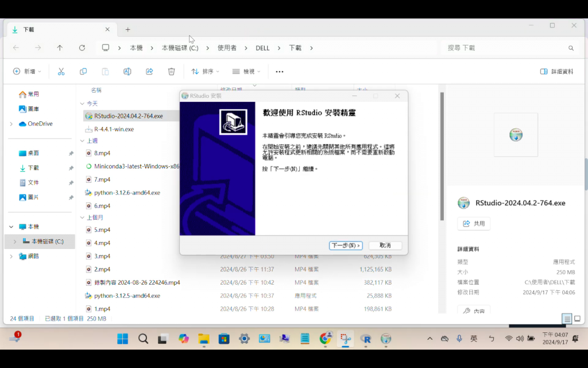Click the search Downloads (搜尋 下載) field

510,48
